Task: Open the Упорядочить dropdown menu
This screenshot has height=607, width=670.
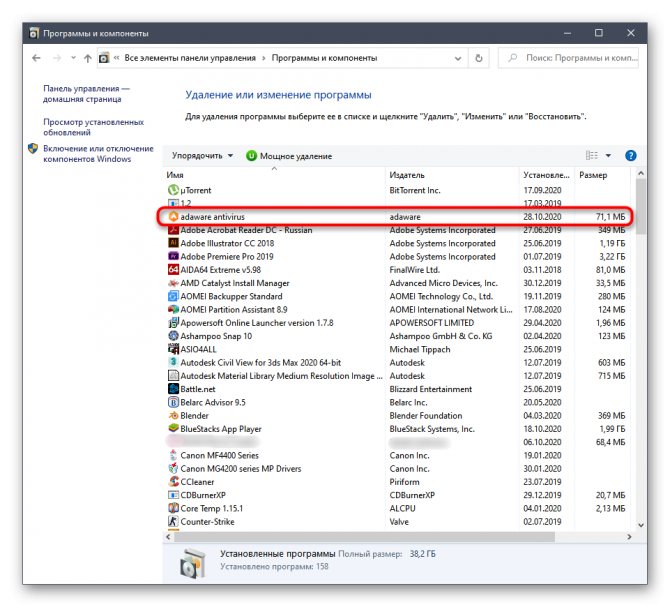Action: click(x=202, y=155)
